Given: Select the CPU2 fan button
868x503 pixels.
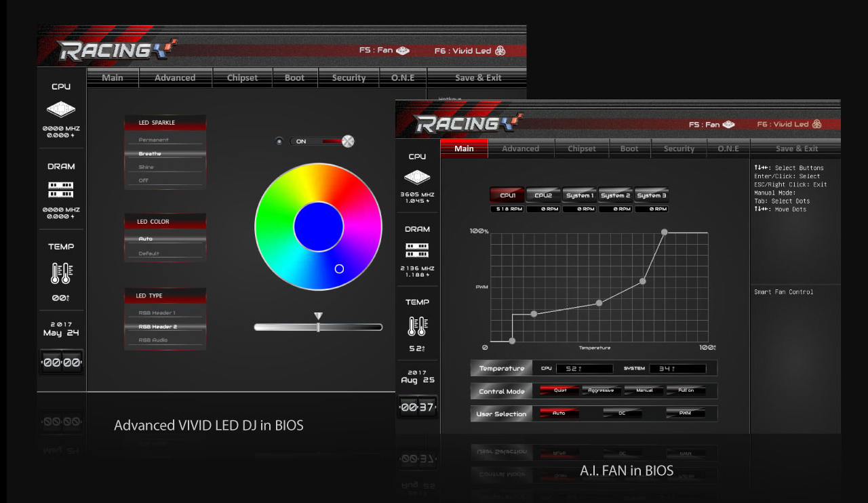Looking at the screenshot, I should pos(543,195).
